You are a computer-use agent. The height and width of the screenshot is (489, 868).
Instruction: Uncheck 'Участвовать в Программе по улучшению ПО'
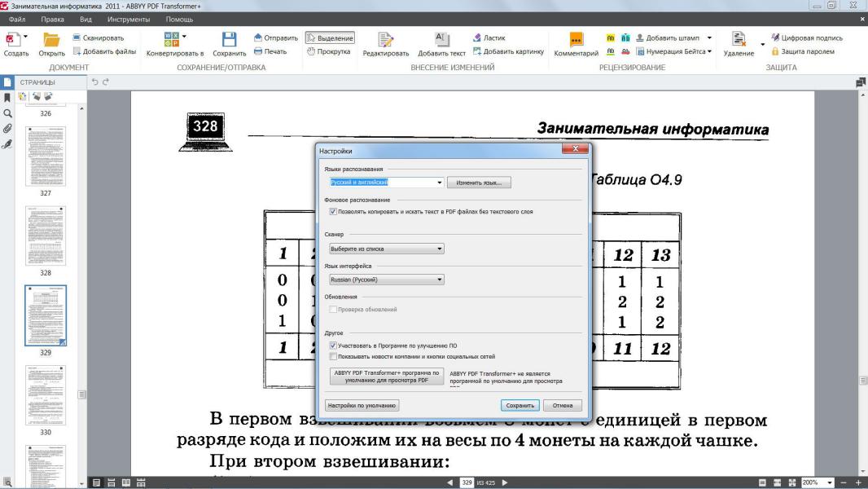pos(333,346)
